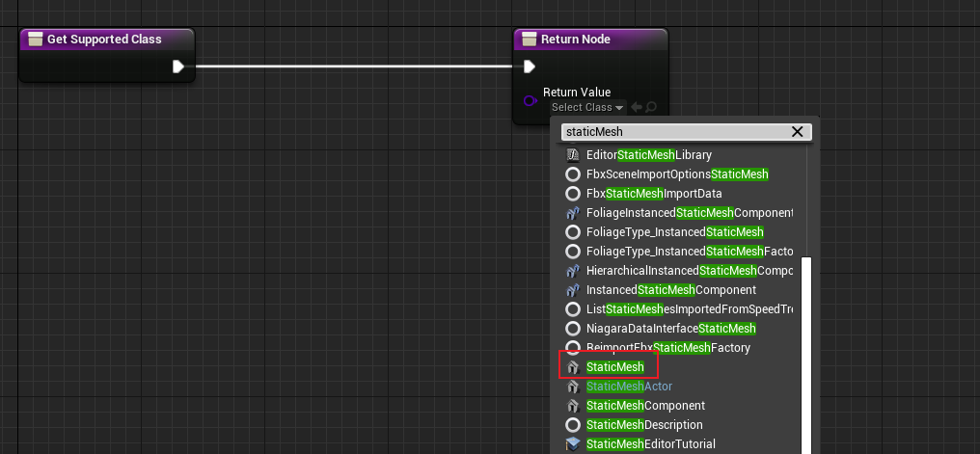Click the Return Value input pin
The width and height of the screenshot is (980, 454).
click(x=530, y=100)
